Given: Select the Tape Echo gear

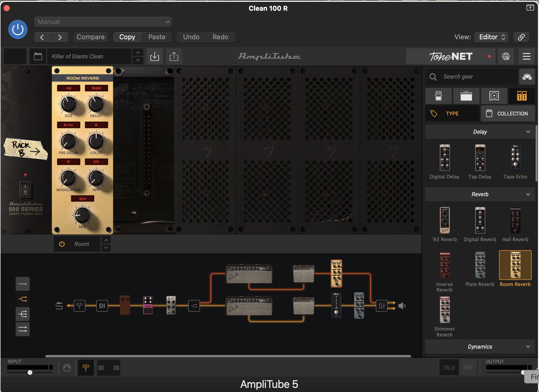Looking at the screenshot, I should click(x=515, y=162).
